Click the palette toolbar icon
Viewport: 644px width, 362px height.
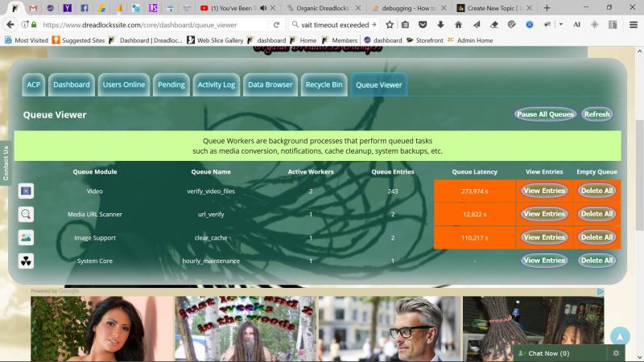[x=511, y=25]
